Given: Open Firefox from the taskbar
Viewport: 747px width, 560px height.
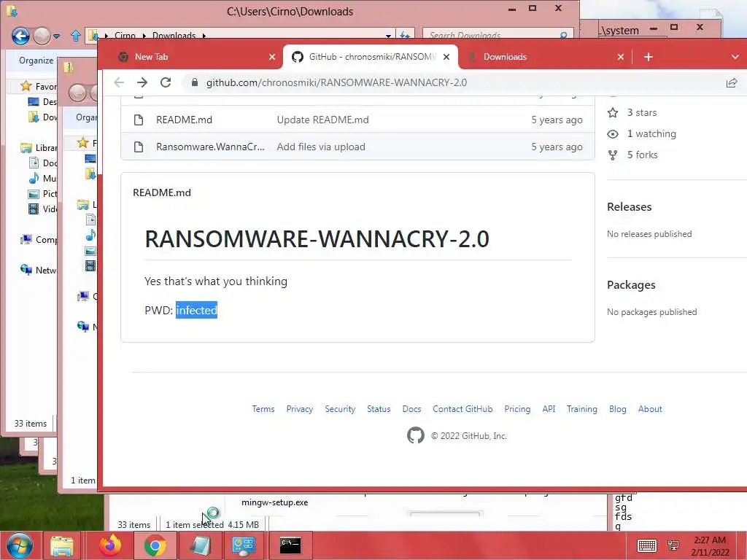Looking at the screenshot, I should pos(109,545).
